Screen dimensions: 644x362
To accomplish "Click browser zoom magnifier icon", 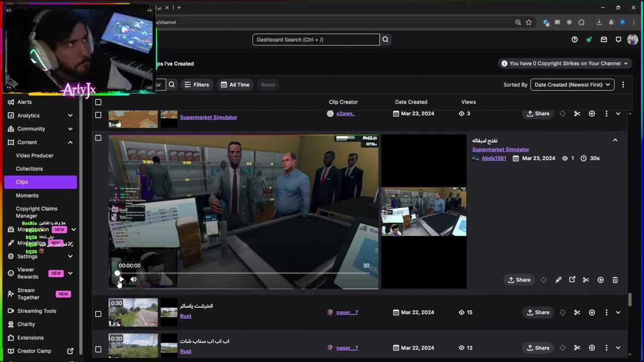I will coord(518,22).
